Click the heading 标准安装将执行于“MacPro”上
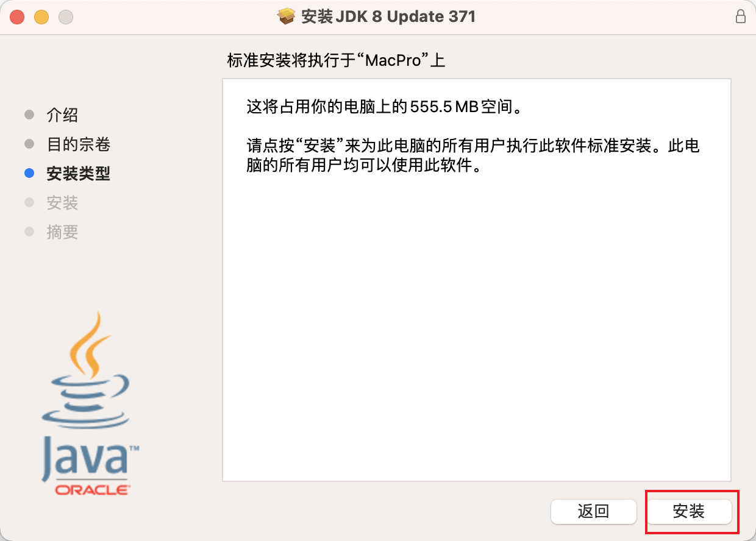756x541 pixels. click(x=337, y=61)
